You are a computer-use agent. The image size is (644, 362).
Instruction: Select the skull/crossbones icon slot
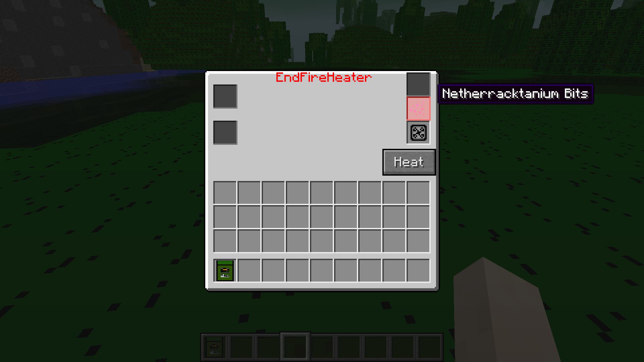click(417, 133)
